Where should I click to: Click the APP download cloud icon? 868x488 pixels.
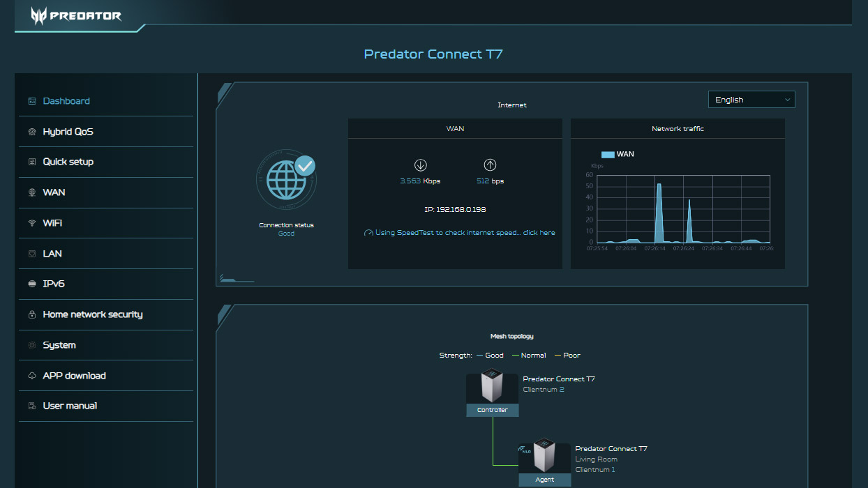click(32, 376)
